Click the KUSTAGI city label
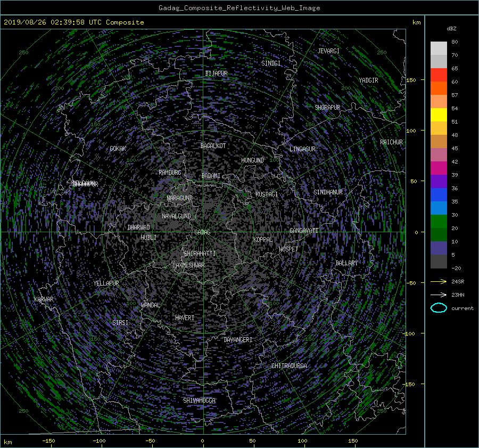 (x=267, y=194)
